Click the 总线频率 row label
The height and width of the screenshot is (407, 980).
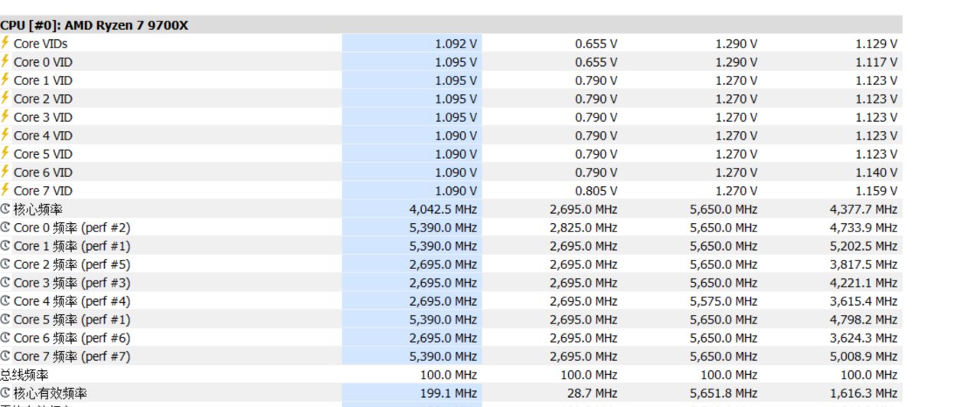pos(24,375)
